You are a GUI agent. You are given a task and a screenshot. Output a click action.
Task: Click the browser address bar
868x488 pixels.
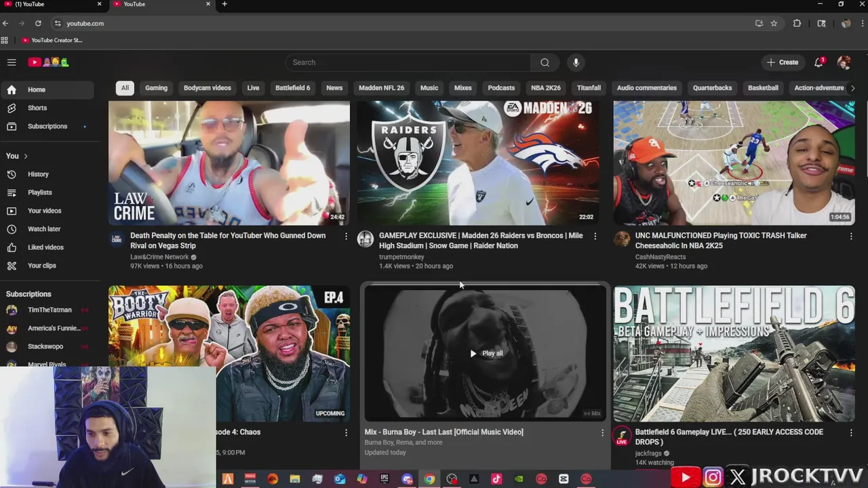400,23
